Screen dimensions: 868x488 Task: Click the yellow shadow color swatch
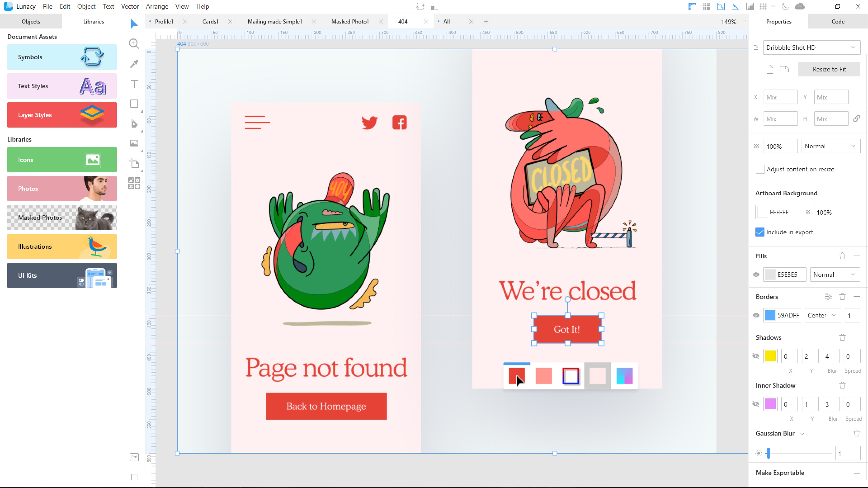tap(770, 356)
